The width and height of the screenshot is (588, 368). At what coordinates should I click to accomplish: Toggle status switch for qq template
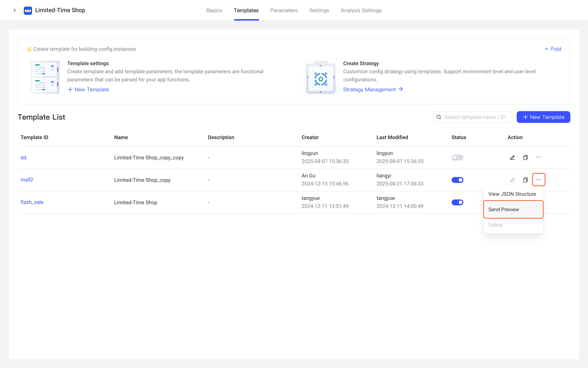click(457, 158)
